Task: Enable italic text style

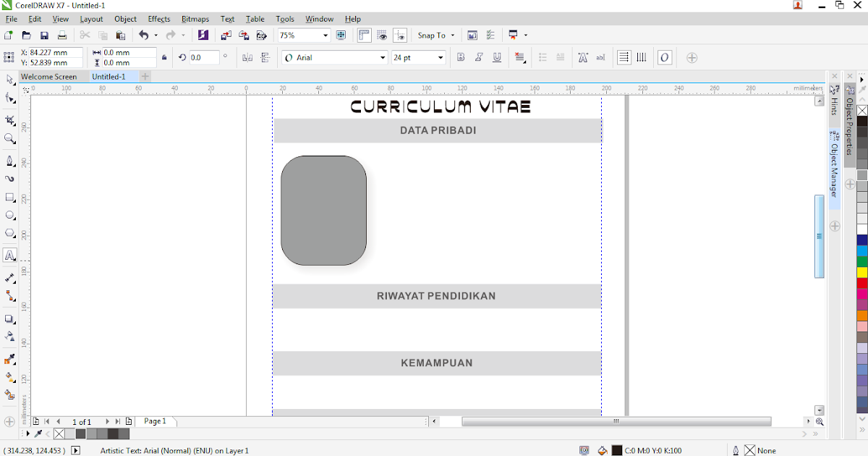Action: click(x=479, y=57)
